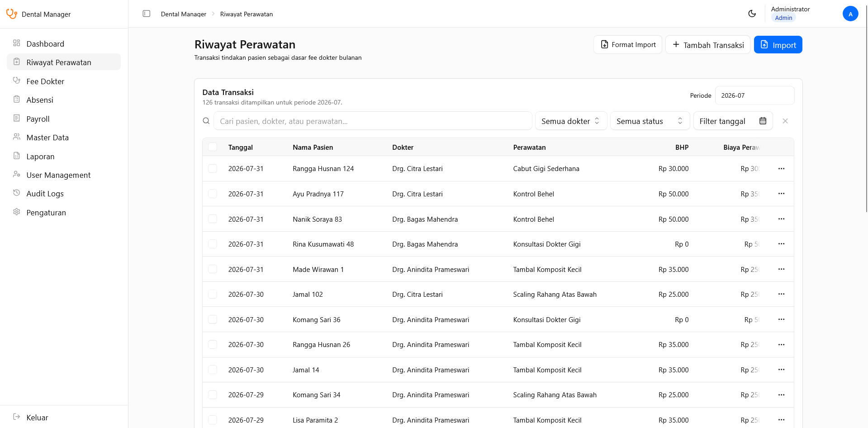This screenshot has width=868, height=428.
Task: Open the Filter tanggal date picker
Action: [x=733, y=121]
